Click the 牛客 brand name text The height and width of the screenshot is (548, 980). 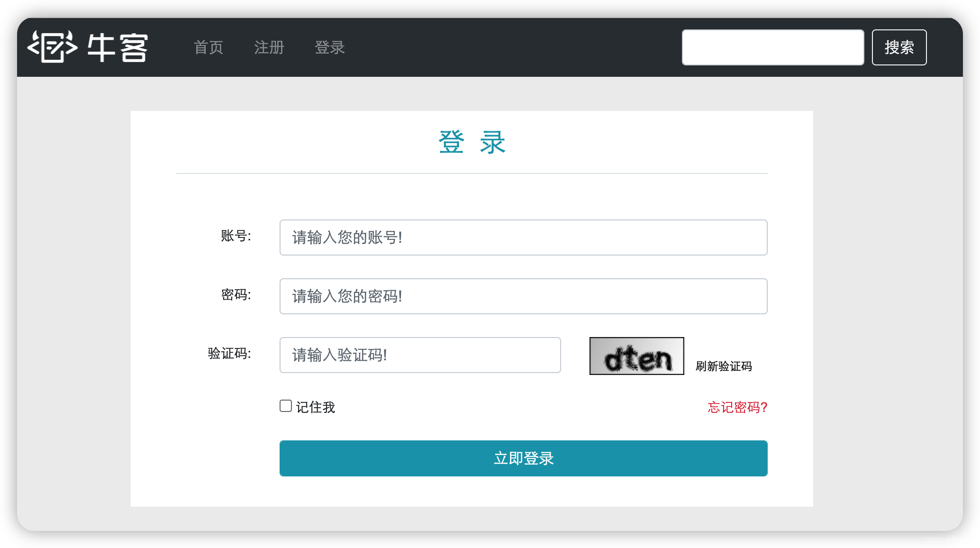pos(118,47)
